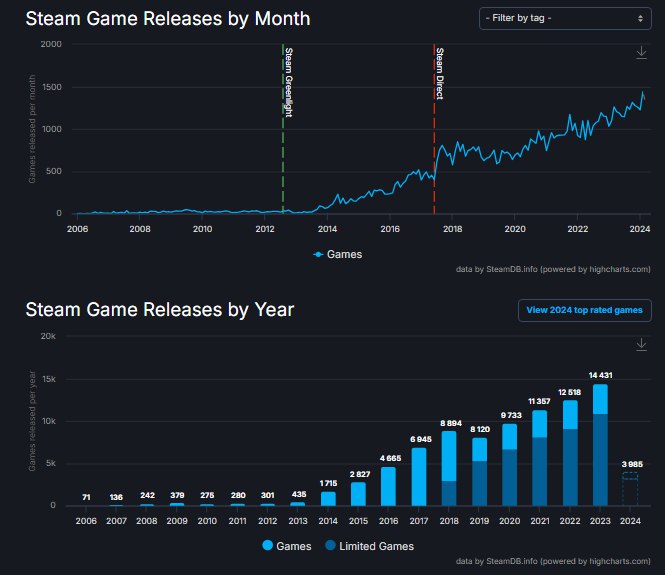
Task: Click the 2023 bar labeled 14 431
Action: pyautogui.click(x=600, y=445)
